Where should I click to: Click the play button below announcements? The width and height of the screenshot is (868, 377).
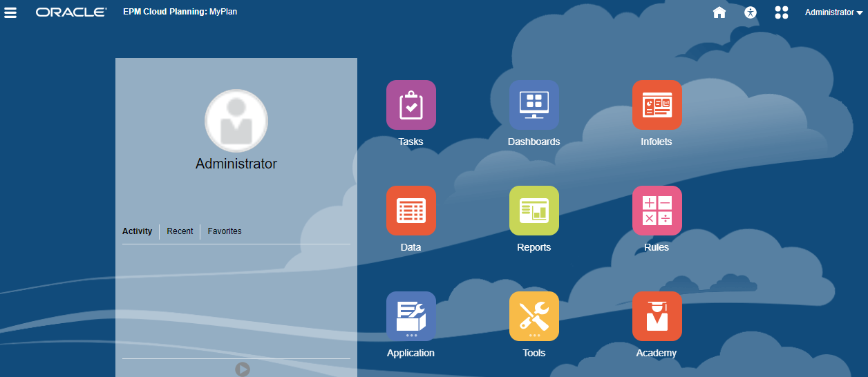pyautogui.click(x=242, y=369)
